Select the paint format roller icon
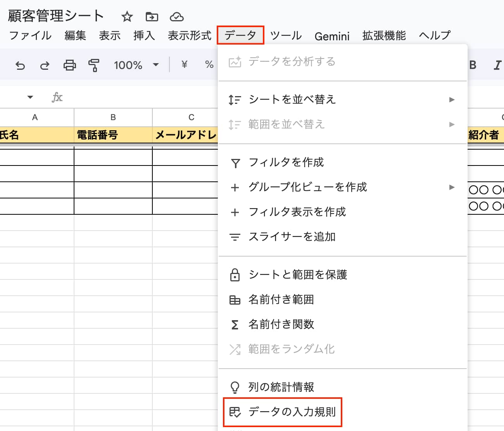This screenshot has width=504, height=431. tap(93, 65)
